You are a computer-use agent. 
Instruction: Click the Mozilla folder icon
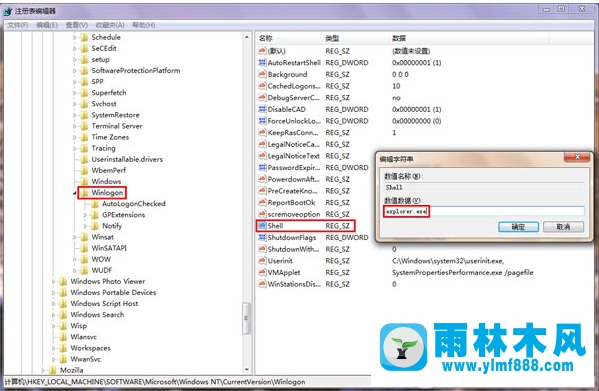(x=53, y=370)
